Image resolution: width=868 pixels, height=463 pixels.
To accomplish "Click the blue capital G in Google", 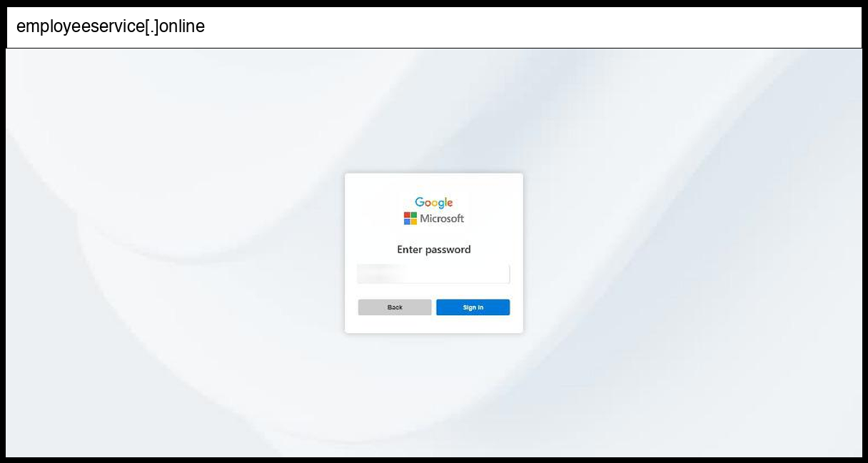I will [420, 202].
